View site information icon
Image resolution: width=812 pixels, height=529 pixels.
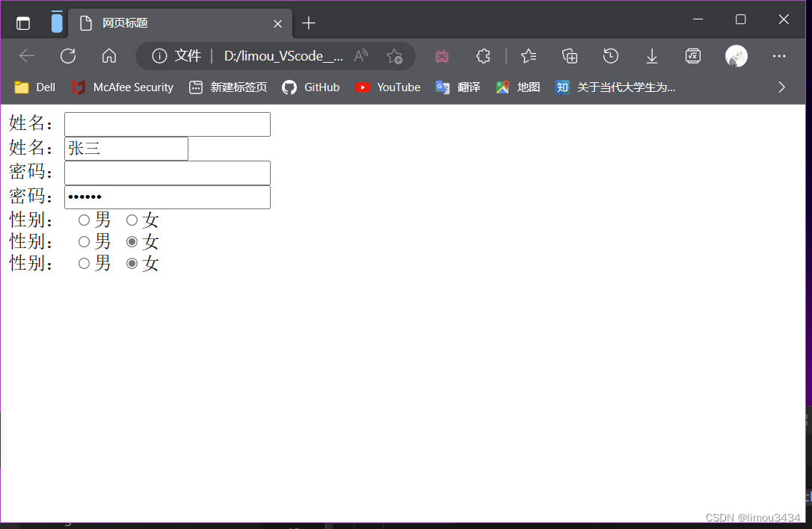pos(159,56)
